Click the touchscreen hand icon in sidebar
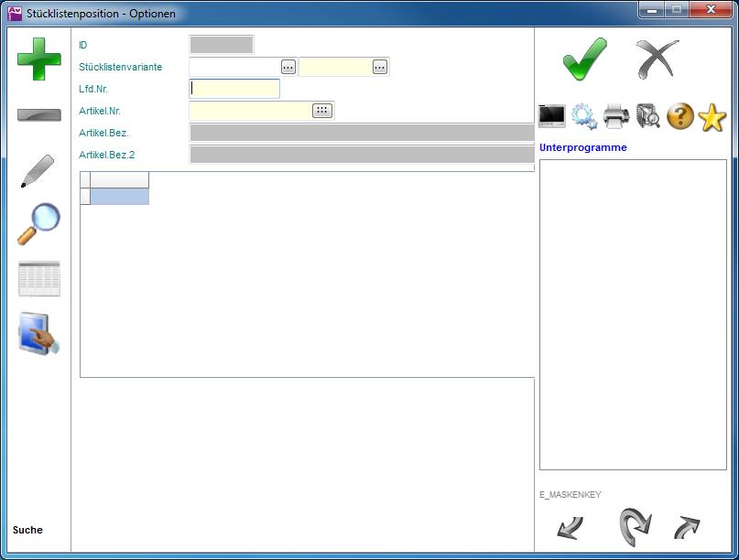 tap(38, 334)
